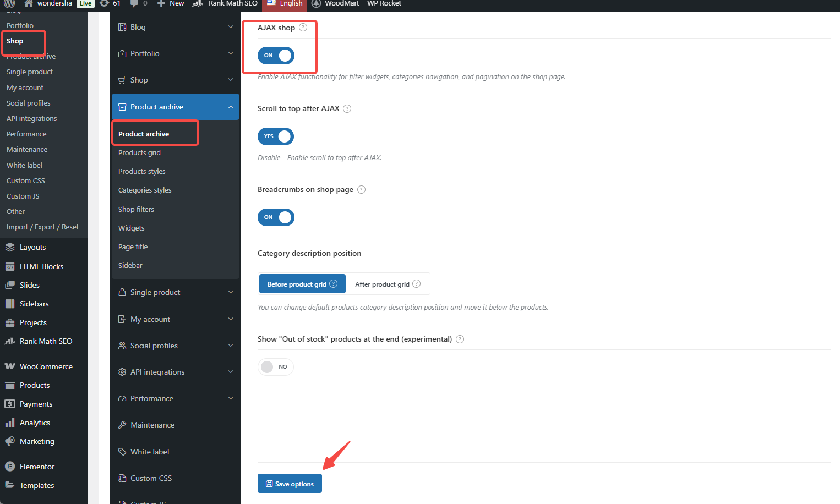The height and width of the screenshot is (504, 840).
Task: Click the Maintenance wrench icon
Action: coord(122,425)
